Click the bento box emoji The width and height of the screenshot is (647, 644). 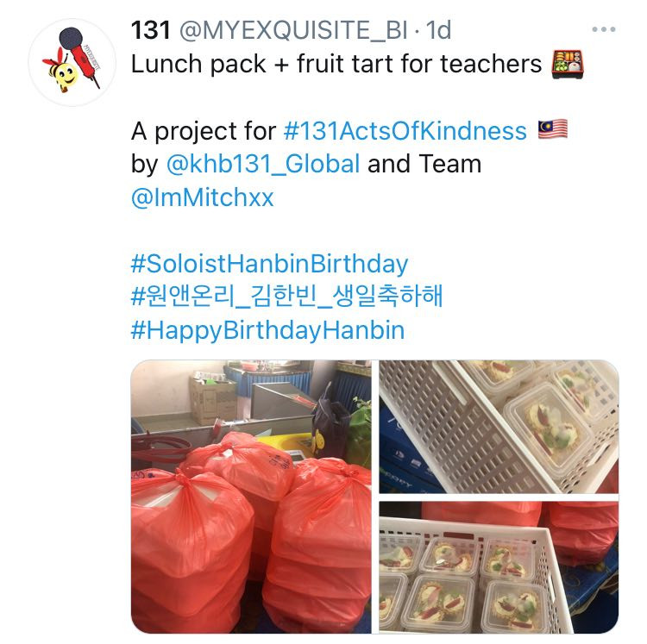(568, 64)
